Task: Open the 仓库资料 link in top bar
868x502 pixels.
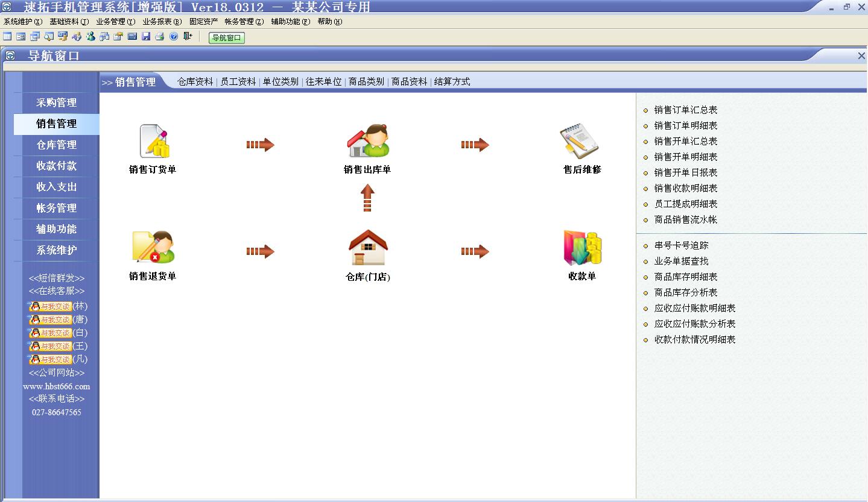Action: point(195,81)
